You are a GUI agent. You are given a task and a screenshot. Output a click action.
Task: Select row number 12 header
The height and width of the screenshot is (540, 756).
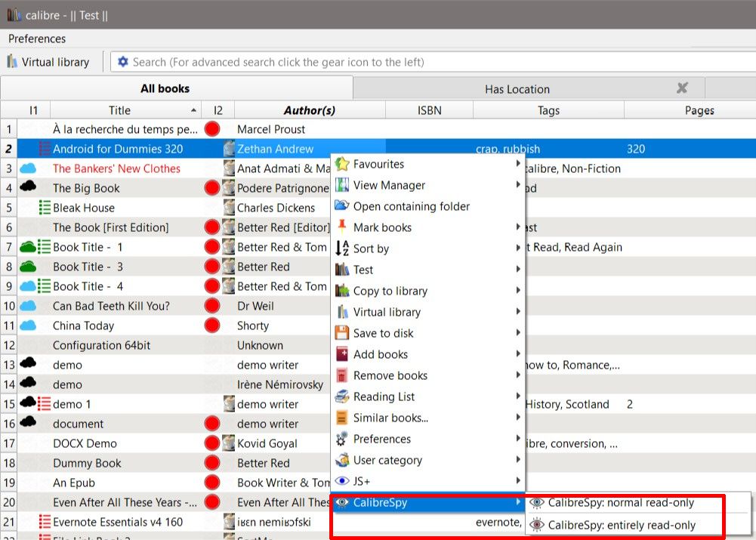pyautogui.click(x=9, y=345)
